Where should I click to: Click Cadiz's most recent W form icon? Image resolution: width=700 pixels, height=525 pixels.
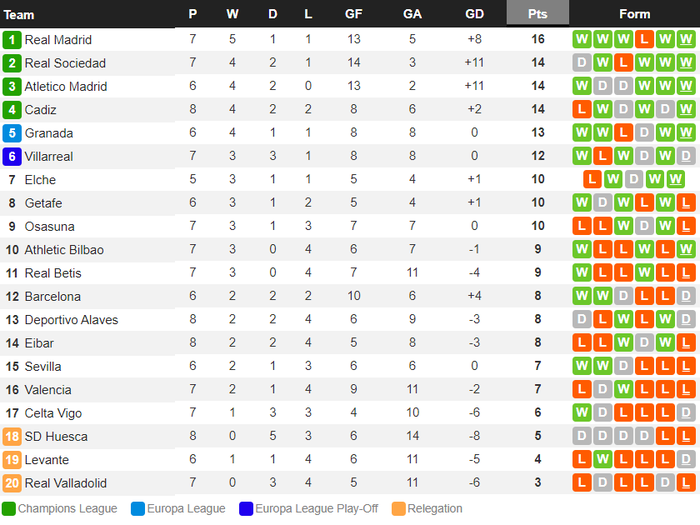[686, 109]
